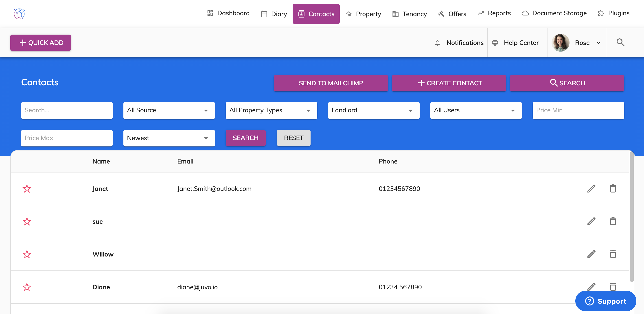Click the contacts list vertical scrollbar
Image resolution: width=644 pixels, height=314 pixels.
click(632, 217)
